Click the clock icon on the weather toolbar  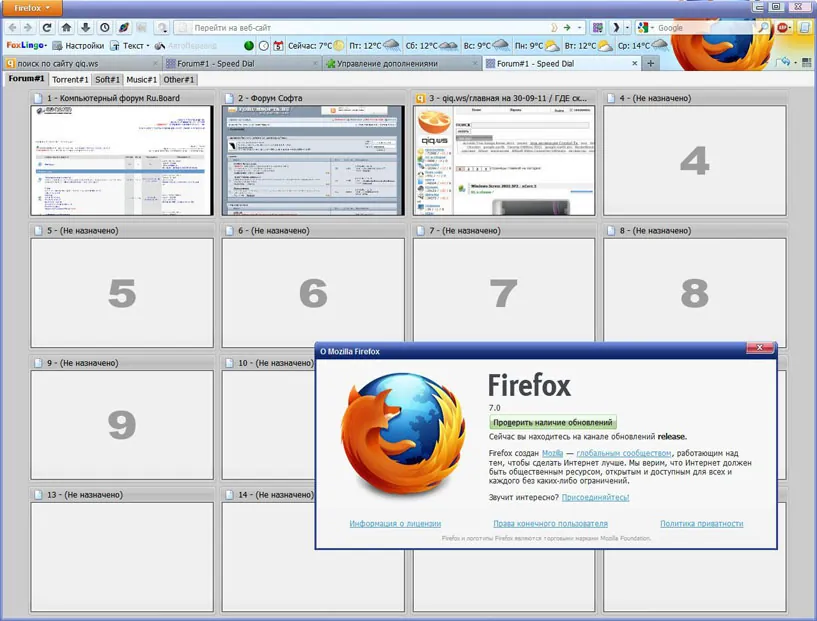point(264,46)
